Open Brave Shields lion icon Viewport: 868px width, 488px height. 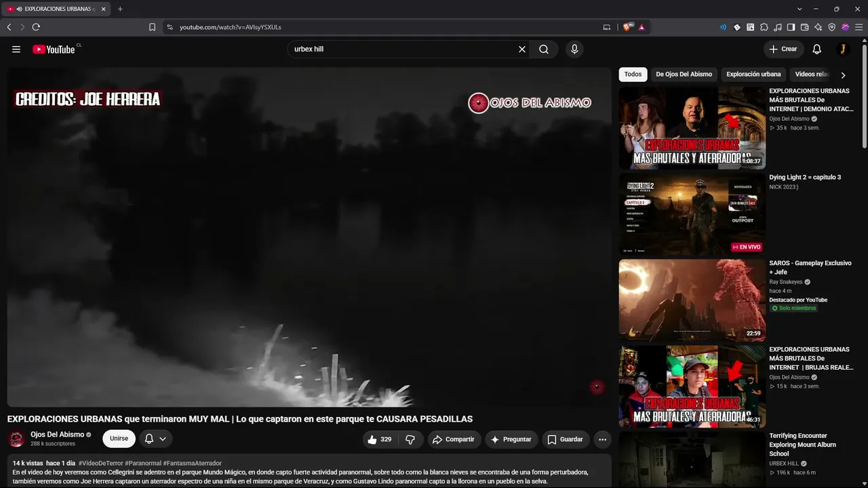[627, 27]
